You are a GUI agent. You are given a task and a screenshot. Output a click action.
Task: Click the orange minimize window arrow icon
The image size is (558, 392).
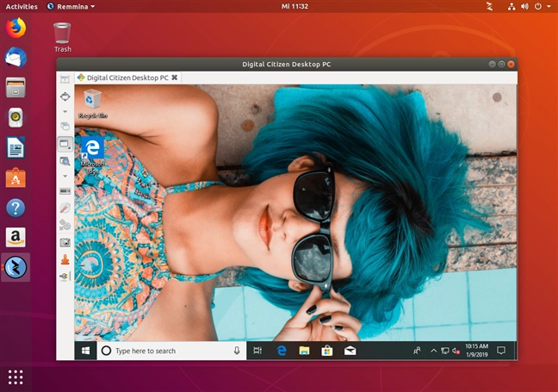pos(65,260)
